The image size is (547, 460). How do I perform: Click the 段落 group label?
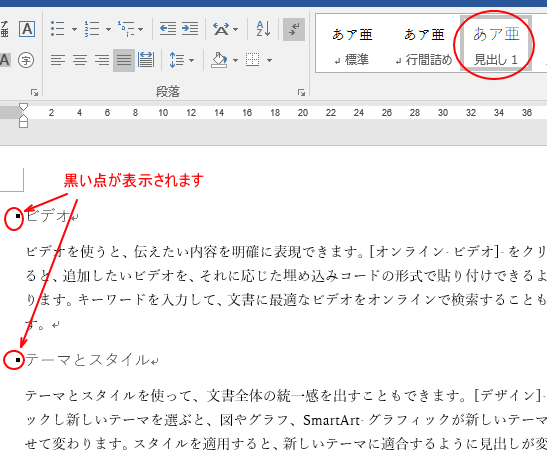click(167, 92)
